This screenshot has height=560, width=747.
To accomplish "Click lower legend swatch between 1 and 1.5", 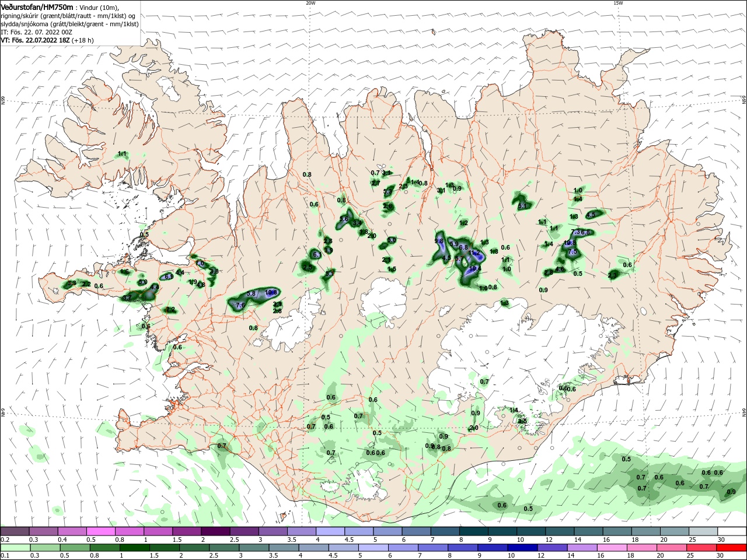I will [x=135, y=548].
